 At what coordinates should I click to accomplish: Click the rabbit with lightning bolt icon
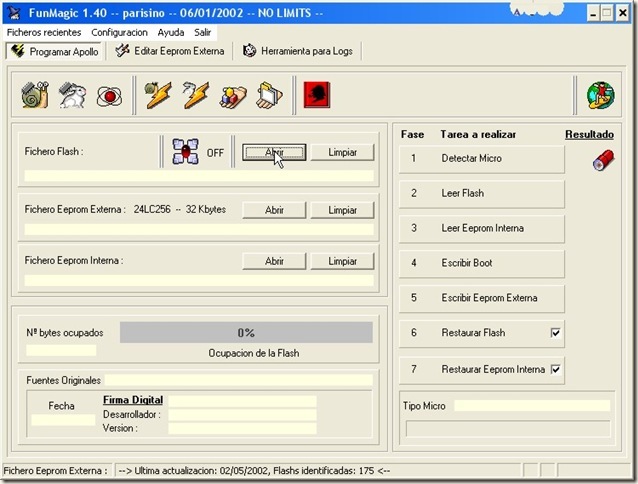click(x=195, y=95)
